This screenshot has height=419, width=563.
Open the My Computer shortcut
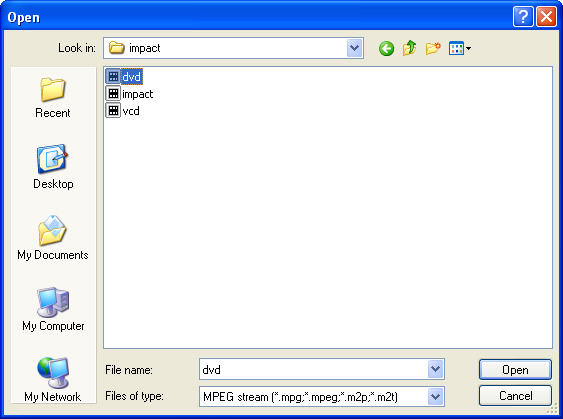[53, 309]
